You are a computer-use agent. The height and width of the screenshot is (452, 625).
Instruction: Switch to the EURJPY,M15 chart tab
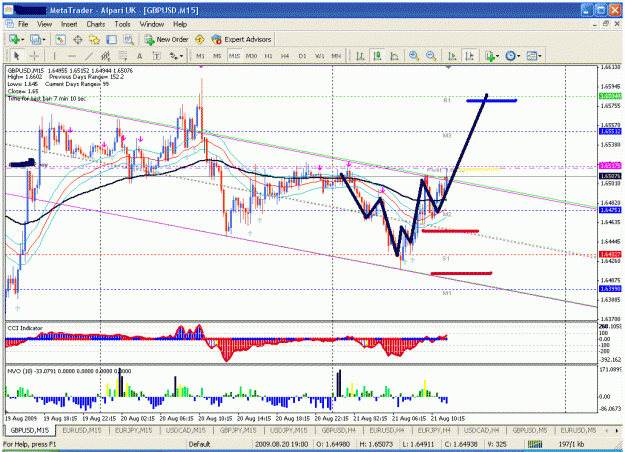point(134,430)
